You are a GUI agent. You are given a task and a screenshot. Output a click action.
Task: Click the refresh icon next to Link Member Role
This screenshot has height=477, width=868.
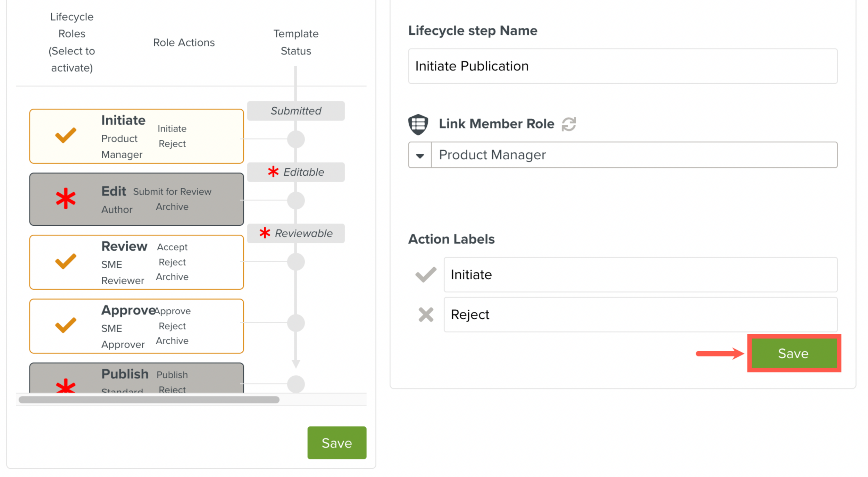click(x=569, y=124)
